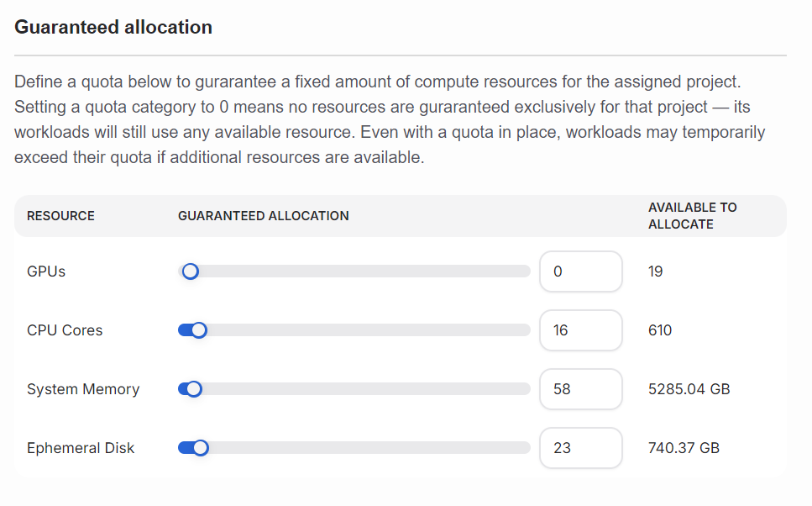The height and width of the screenshot is (506, 812).
Task: Select the CPU Cores row label
Action: pos(65,330)
